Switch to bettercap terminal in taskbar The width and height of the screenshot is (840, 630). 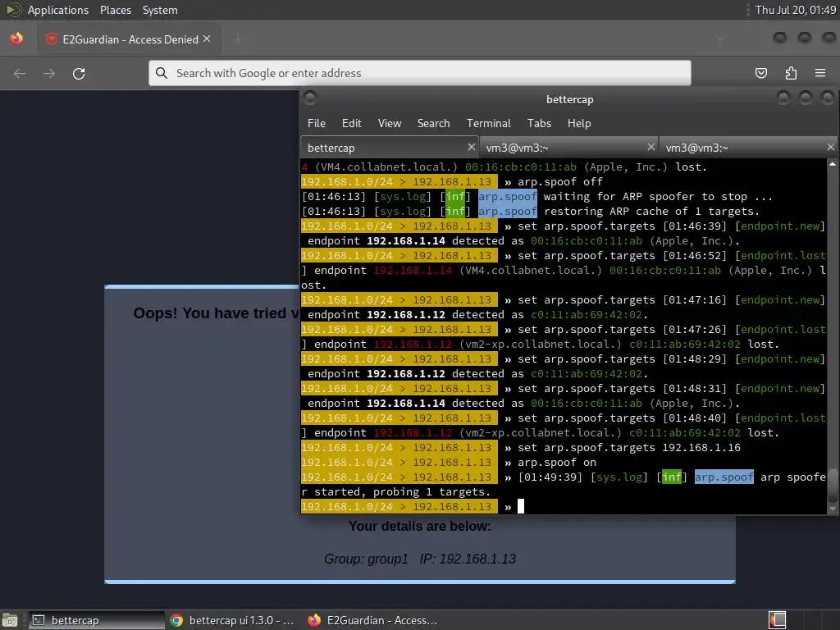[x=95, y=620]
